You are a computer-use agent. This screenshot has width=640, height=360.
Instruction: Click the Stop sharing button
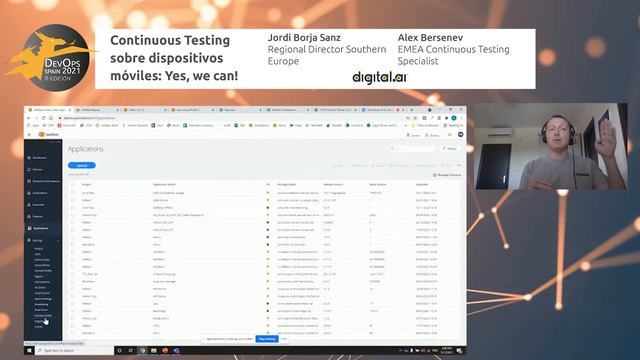tap(267, 339)
